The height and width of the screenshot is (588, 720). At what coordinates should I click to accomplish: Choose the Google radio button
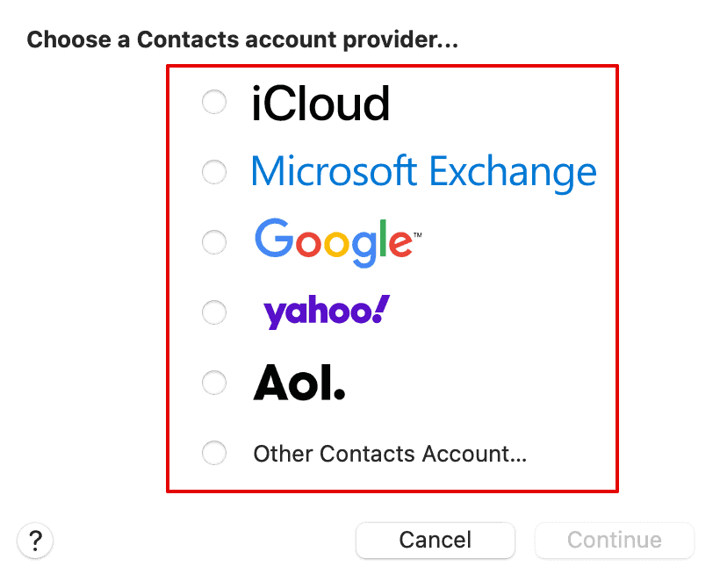click(x=214, y=242)
